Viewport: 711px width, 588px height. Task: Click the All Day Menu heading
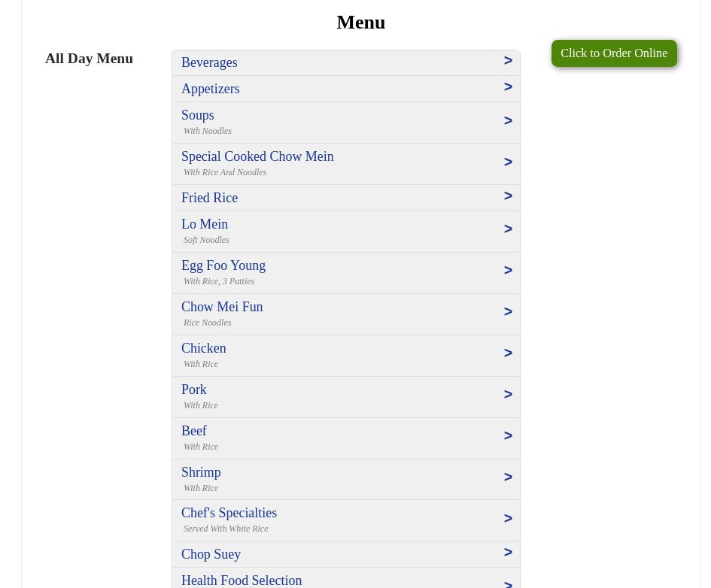click(x=89, y=59)
